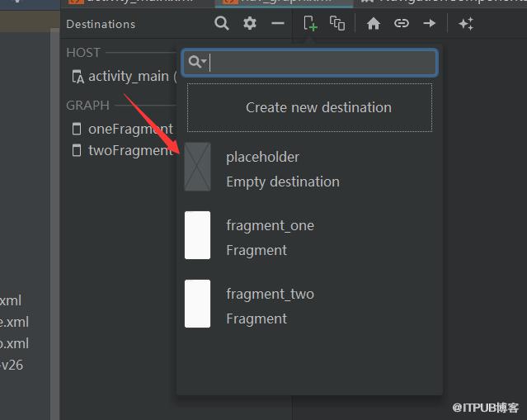Click the deep link chain icon
Screen dimensions: 527x420
tap(402, 24)
